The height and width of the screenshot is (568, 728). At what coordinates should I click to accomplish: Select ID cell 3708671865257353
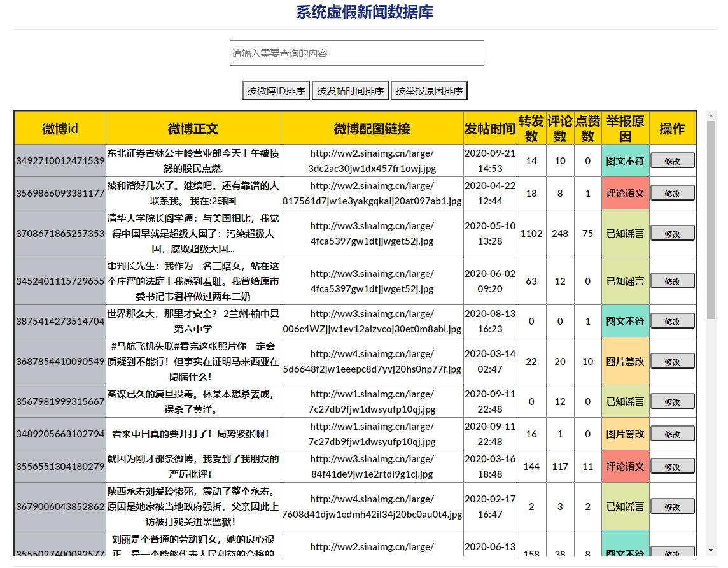[60, 233]
